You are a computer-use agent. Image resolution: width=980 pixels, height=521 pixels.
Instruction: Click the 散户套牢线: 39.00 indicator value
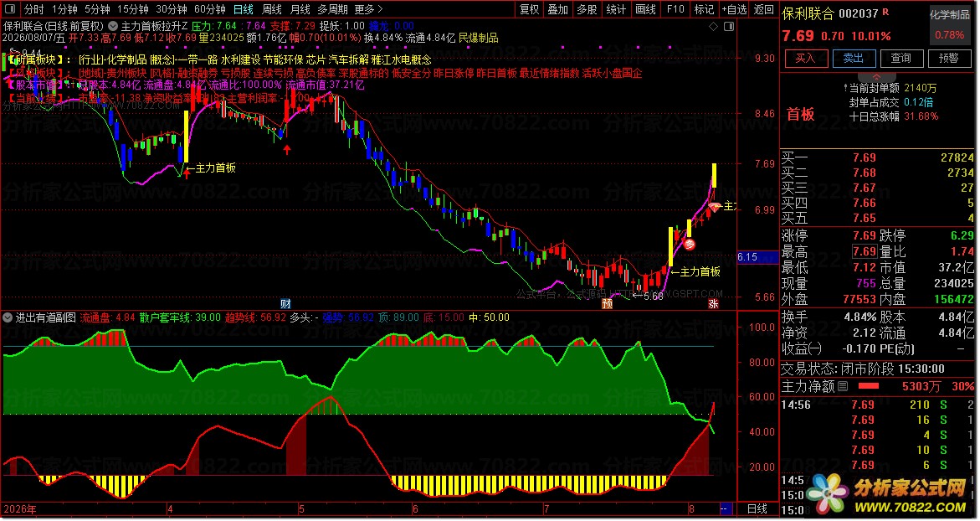pos(180,317)
